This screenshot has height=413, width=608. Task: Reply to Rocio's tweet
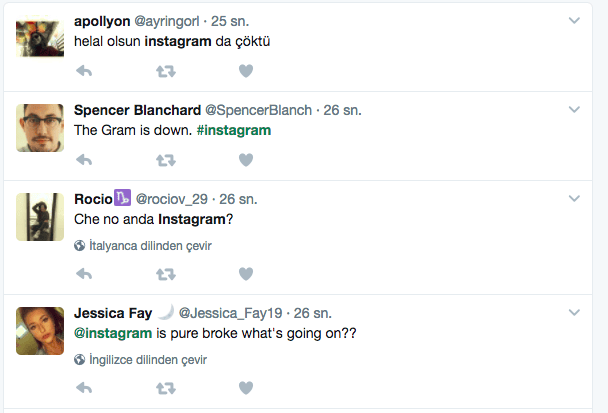click(x=85, y=273)
